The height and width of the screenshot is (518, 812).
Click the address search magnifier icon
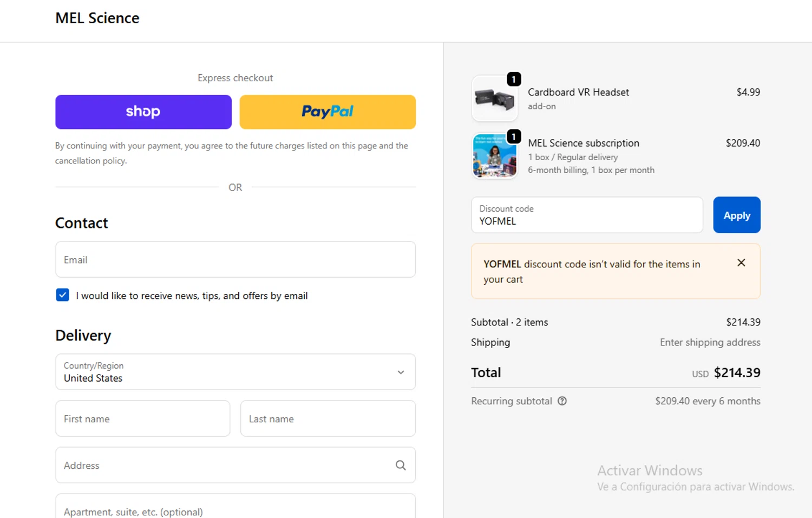coord(401,465)
